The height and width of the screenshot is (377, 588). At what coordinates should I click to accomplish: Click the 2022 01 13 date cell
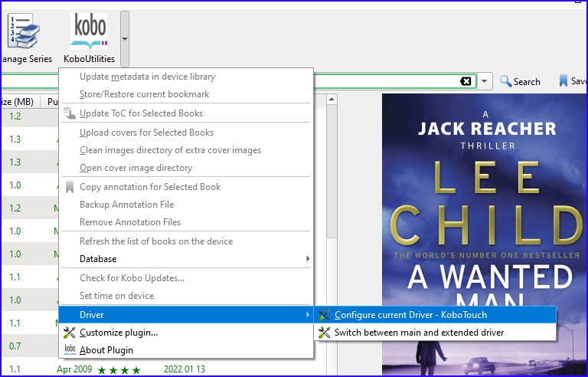[185, 369]
